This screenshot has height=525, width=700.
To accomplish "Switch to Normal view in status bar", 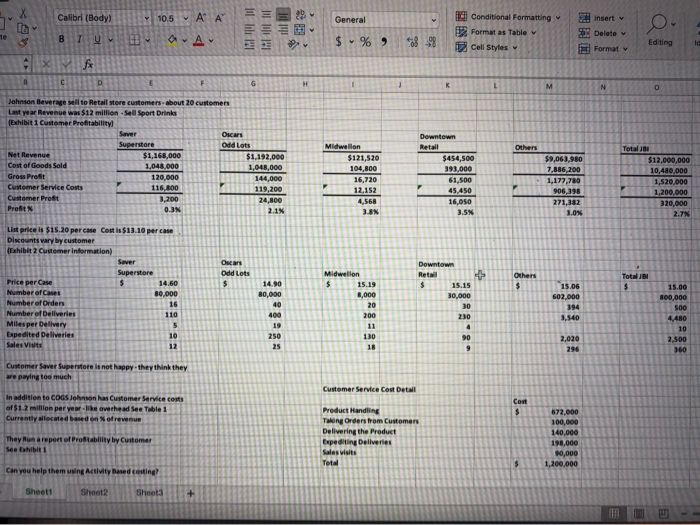I will [615, 514].
